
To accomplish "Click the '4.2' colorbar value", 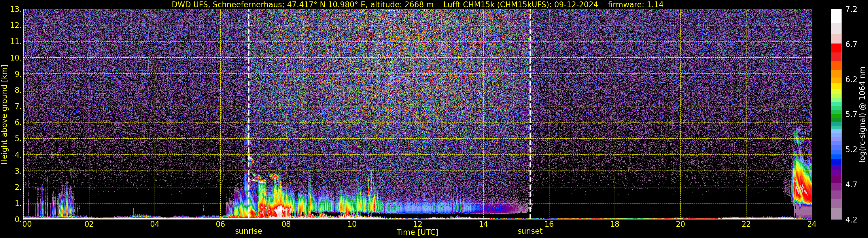I will (851, 220).
